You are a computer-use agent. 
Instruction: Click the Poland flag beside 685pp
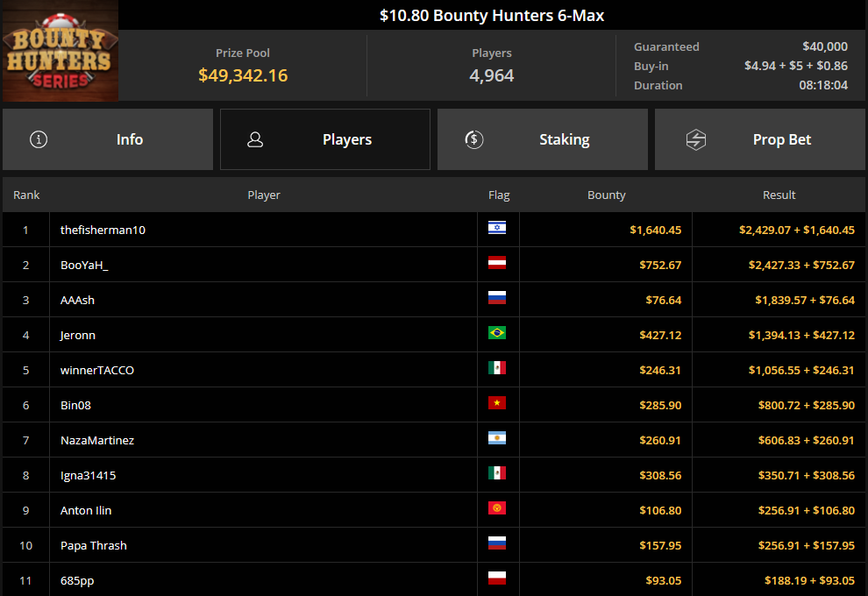[499, 578]
